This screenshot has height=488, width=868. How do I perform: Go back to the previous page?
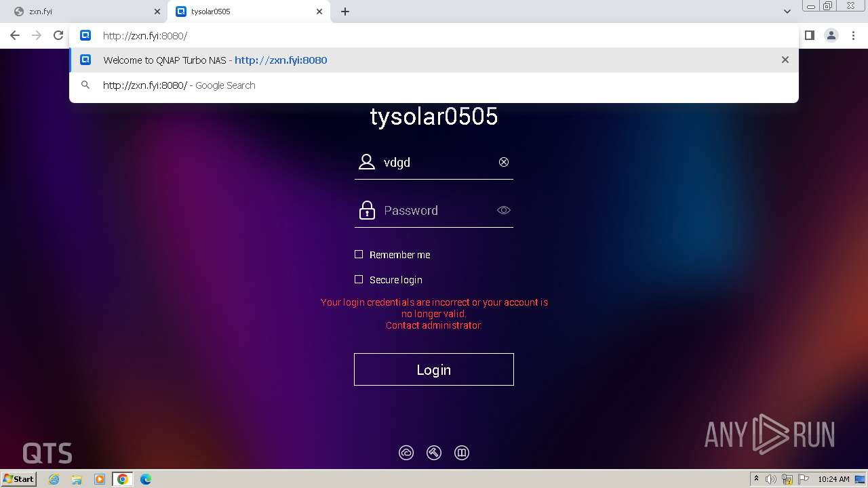coord(15,35)
